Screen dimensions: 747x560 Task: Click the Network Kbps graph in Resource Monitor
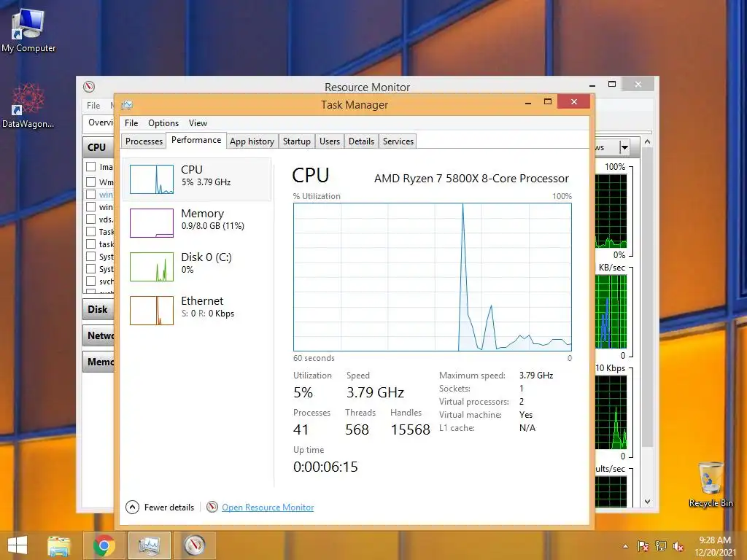(x=611, y=413)
